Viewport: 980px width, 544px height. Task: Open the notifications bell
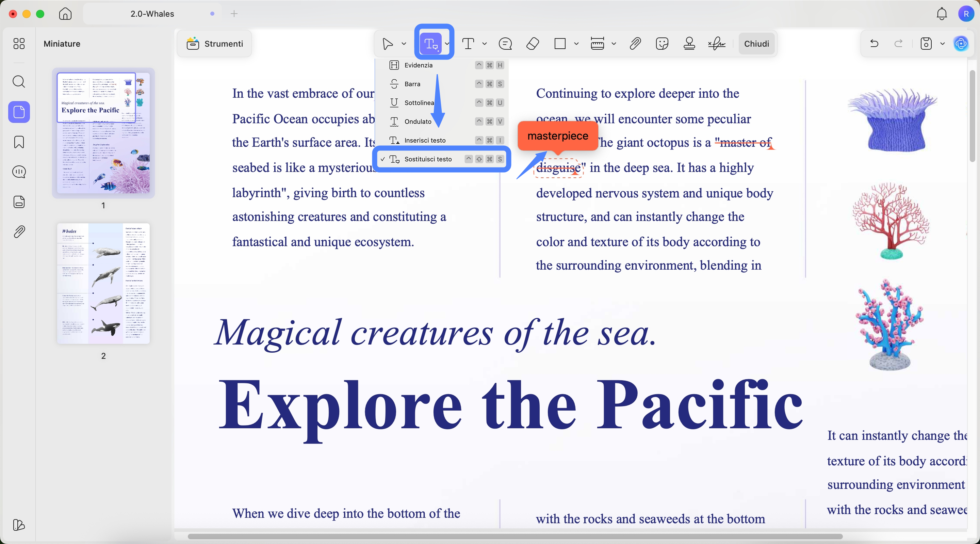click(942, 14)
